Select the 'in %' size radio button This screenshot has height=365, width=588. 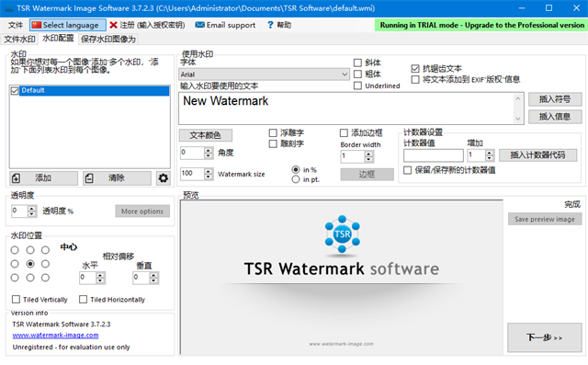[x=296, y=169]
